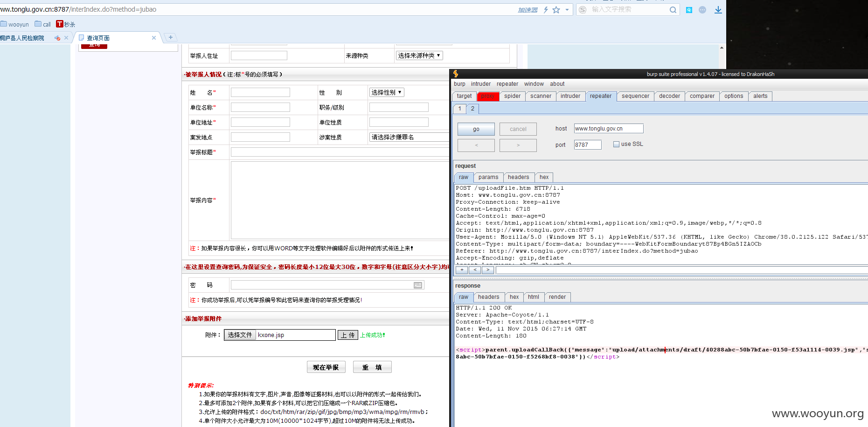Select repeater sub-tab 1
The width and height of the screenshot is (868, 427).
459,109
